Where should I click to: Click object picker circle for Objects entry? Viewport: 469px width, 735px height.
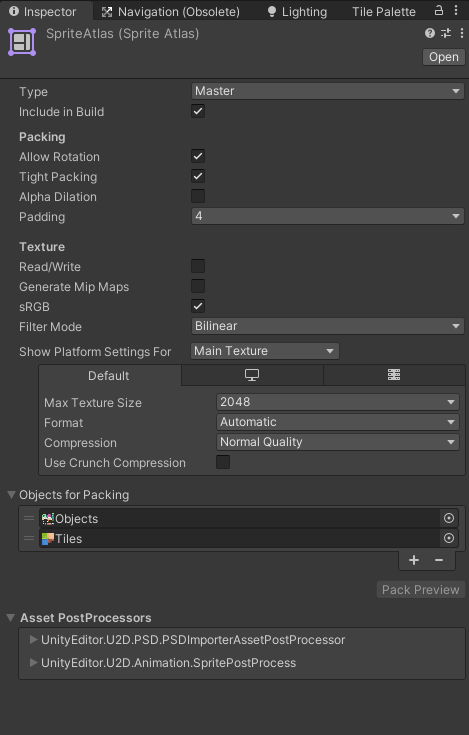(449, 518)
